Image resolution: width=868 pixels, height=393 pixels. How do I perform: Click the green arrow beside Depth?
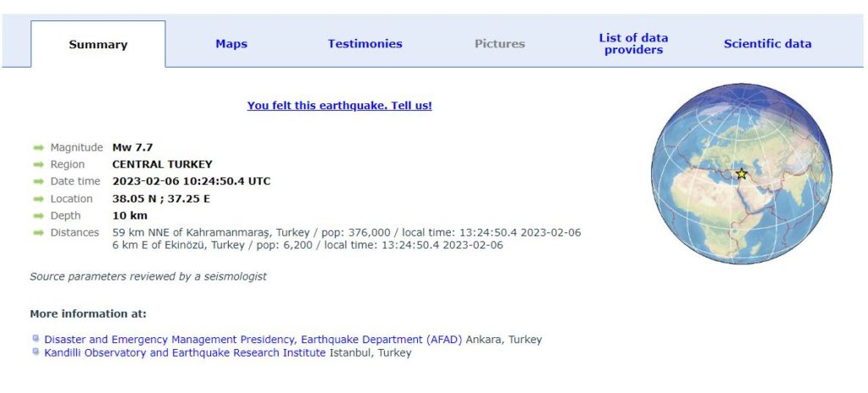point(39,216)
